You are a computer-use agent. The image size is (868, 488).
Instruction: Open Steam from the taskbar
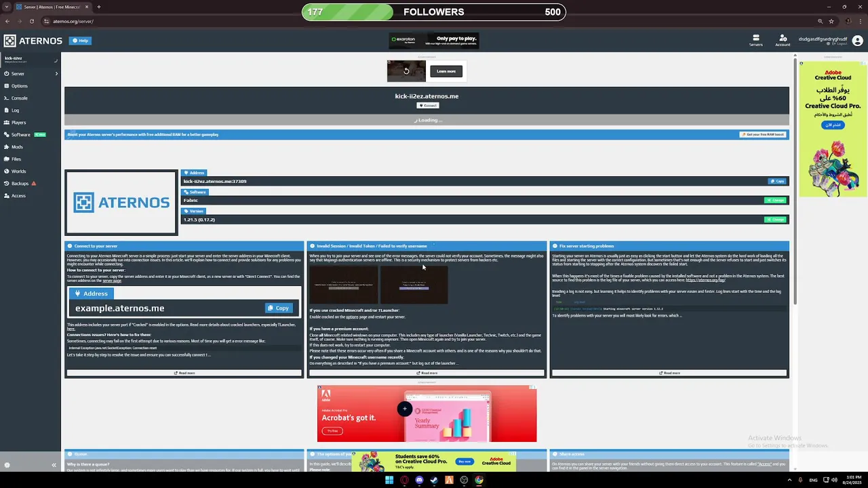[x=434, y=480]
